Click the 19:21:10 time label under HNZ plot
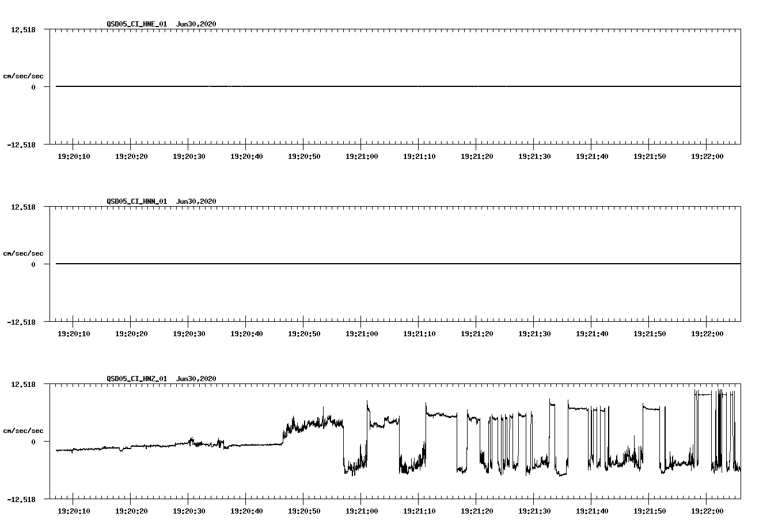Screen dimensions: 782x532 [419, 511]
